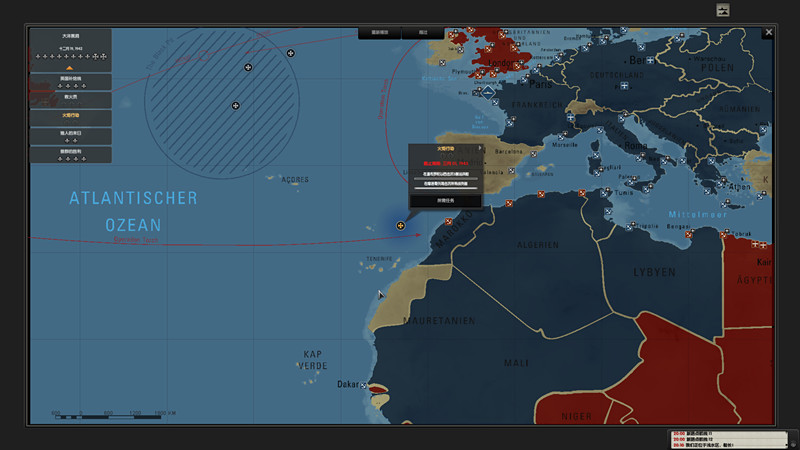Select the Dakar harbor marker
The image size is (800, 450).
pyautogui.click(x=366, y=385)
